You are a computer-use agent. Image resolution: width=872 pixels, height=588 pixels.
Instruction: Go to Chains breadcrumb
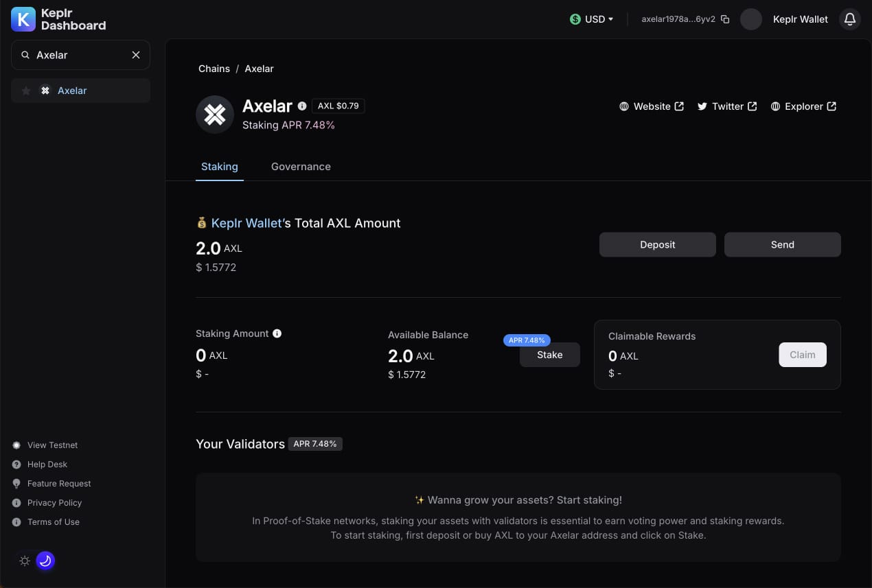click(214, 69)
